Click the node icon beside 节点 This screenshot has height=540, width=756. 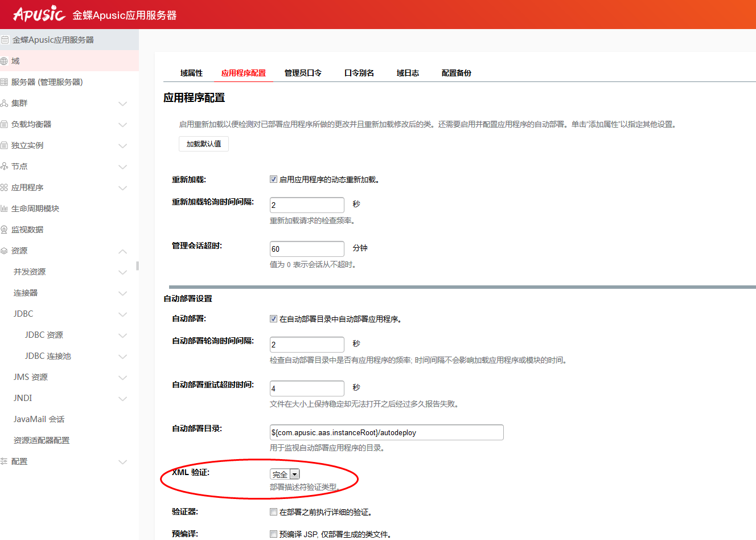point(4,166)
